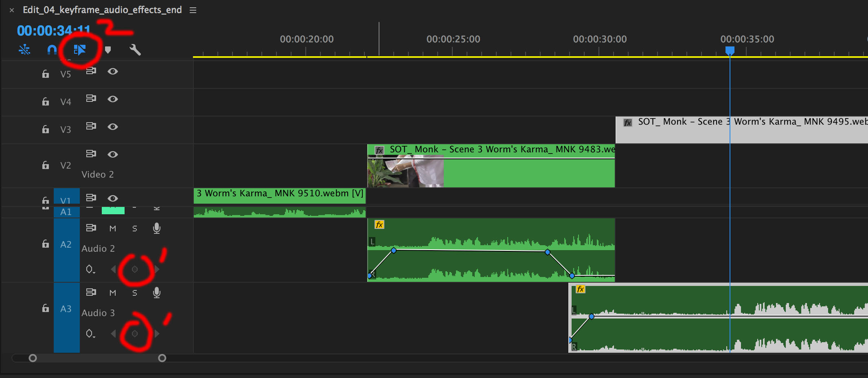Click the Add Marker icon
Image resolution: width=868 pixels, height=378 pixels.
pyautogui.click(x=108, y=50)
